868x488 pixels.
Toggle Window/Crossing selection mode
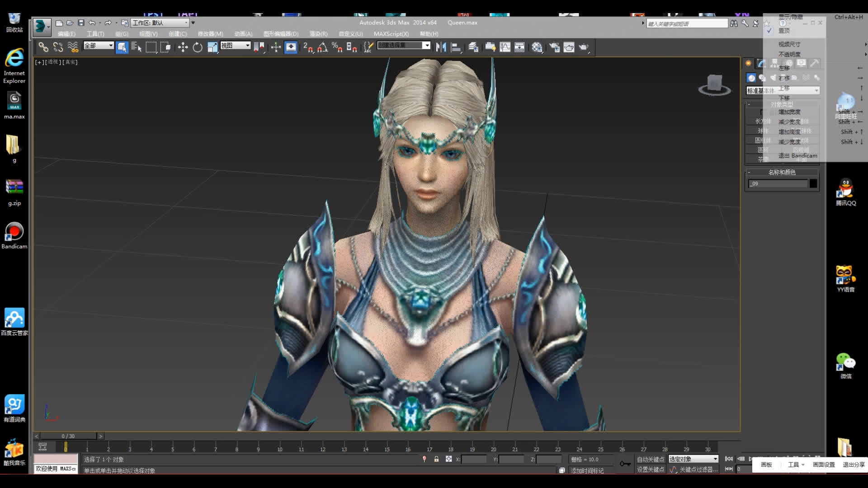(x=166, y=47)
